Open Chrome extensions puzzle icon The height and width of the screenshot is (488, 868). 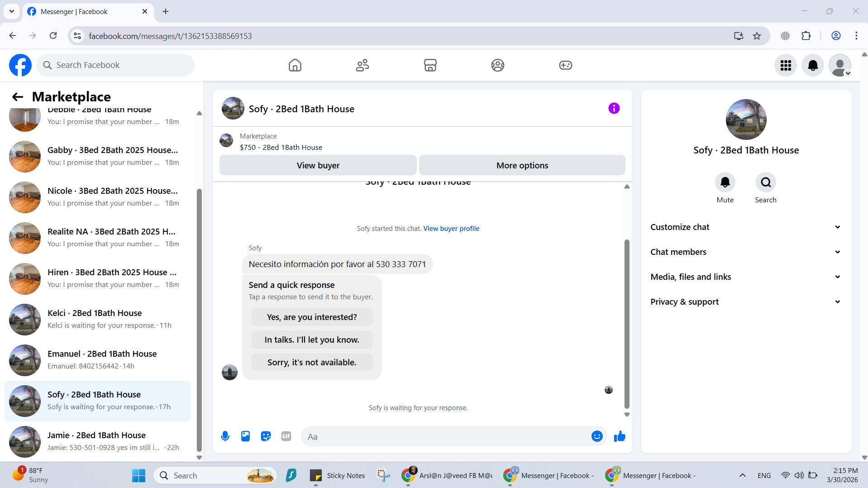806,36
